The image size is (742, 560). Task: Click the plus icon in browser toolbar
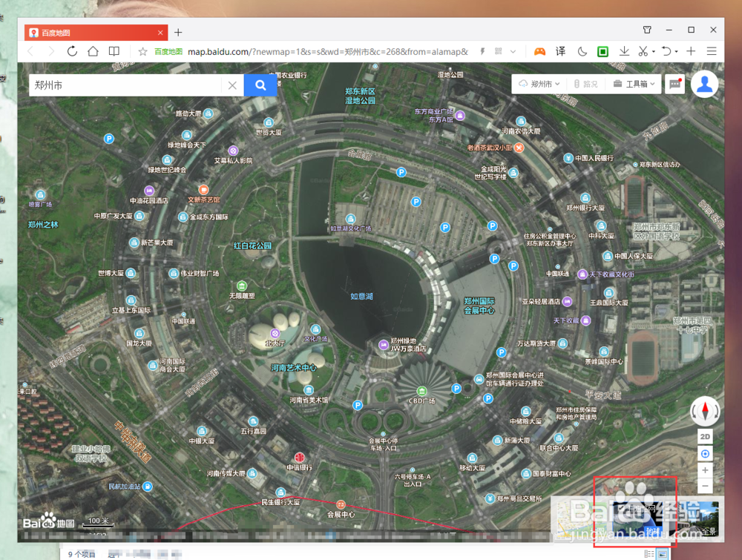pos(690,51)
